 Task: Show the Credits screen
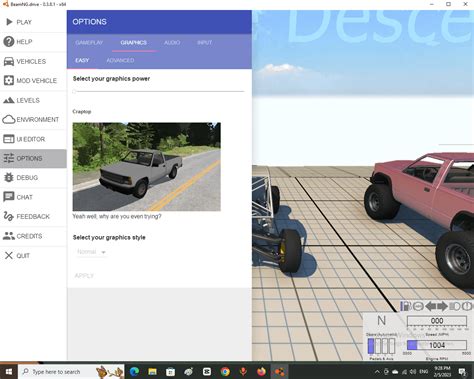point(33,236)
